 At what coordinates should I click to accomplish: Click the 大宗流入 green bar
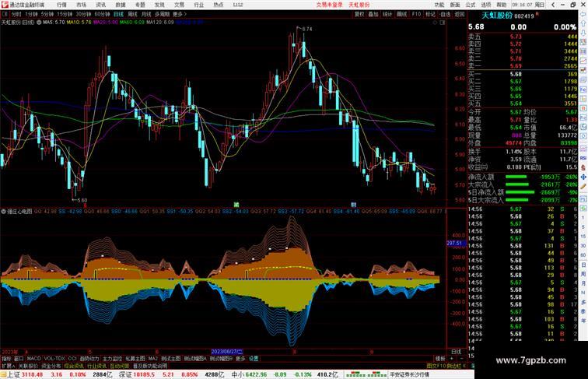(517, 184)
